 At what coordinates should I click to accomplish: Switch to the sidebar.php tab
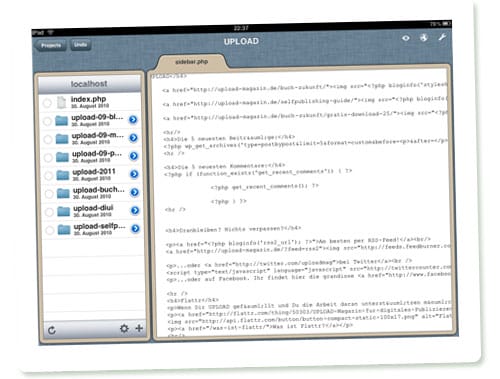point(192,62)
